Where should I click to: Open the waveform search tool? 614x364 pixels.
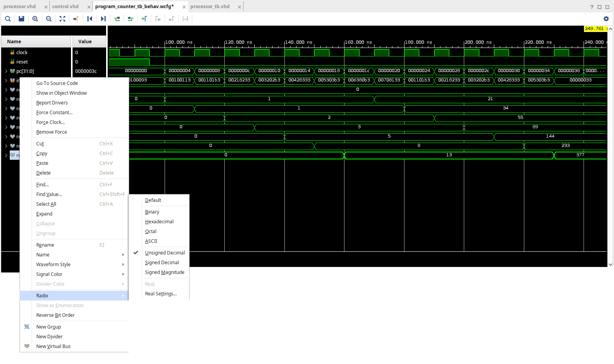[8, 19]
